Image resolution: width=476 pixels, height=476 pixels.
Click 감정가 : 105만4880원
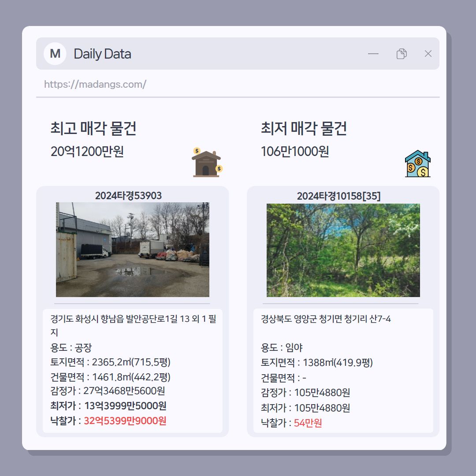tap(305, 393)
